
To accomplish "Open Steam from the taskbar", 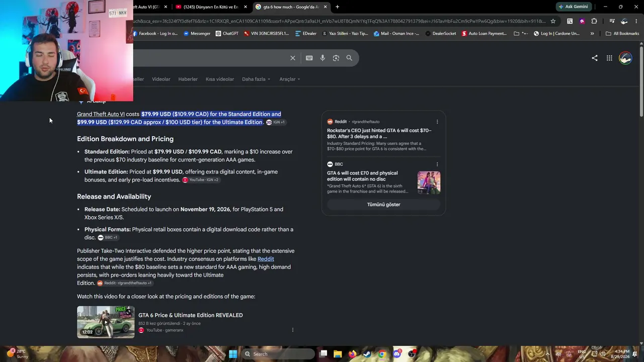I will (367, 354).
